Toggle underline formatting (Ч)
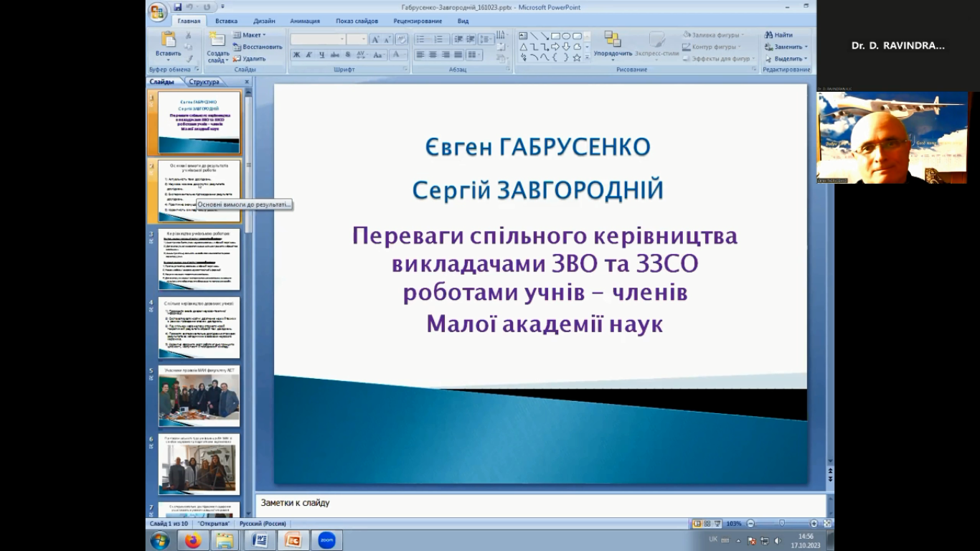980x551 pixels. pos(321,55)
